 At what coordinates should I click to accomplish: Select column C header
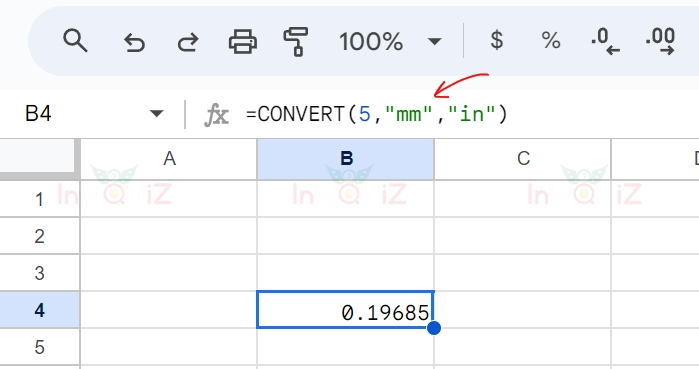pos(522,159)
